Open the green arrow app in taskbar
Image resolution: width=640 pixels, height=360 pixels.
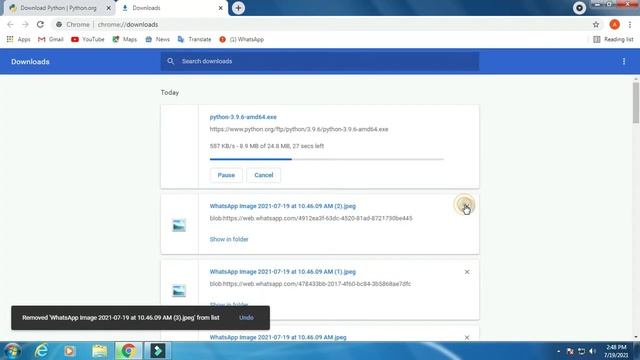tap(158, 351)
